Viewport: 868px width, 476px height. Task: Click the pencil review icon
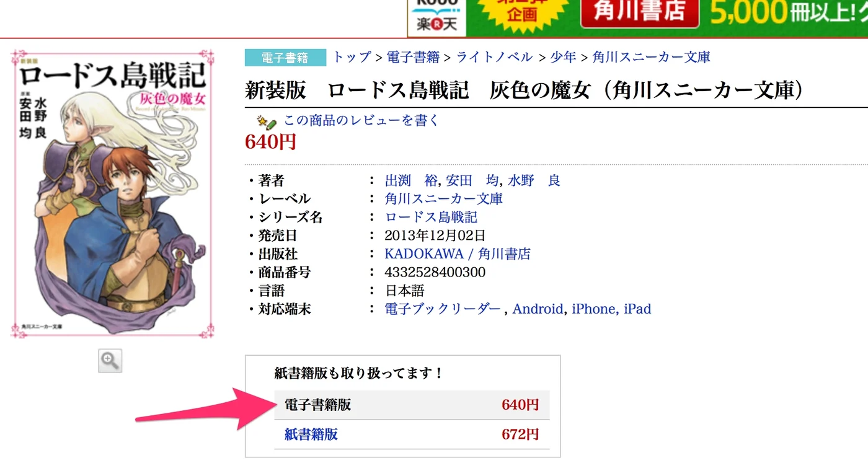tap(266, 121)
